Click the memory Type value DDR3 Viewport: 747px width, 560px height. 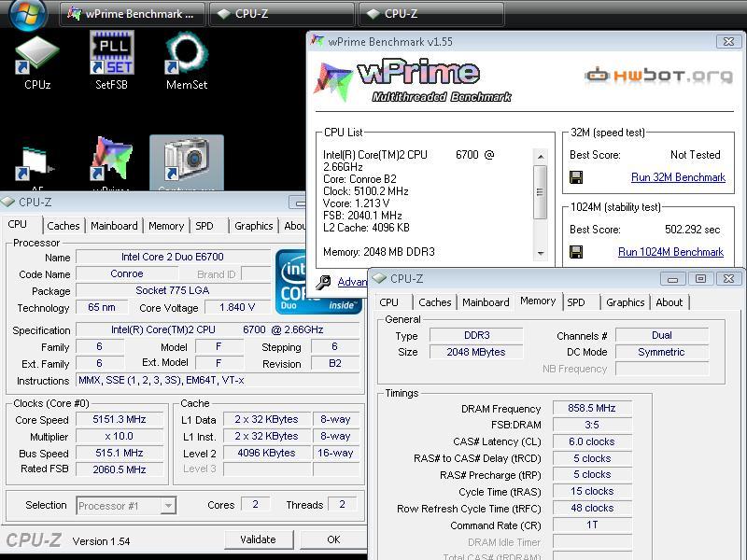476,335
